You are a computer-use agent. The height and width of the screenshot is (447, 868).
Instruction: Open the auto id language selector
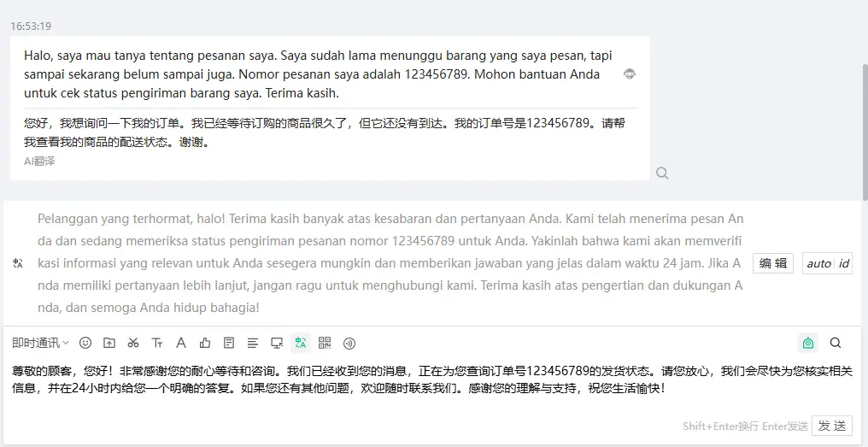(827, 263)
